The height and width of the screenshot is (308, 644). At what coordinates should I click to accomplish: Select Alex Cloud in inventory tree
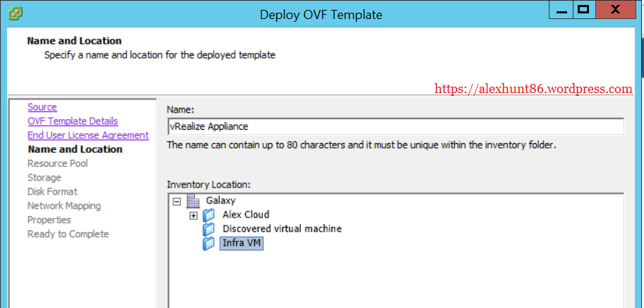245,215
